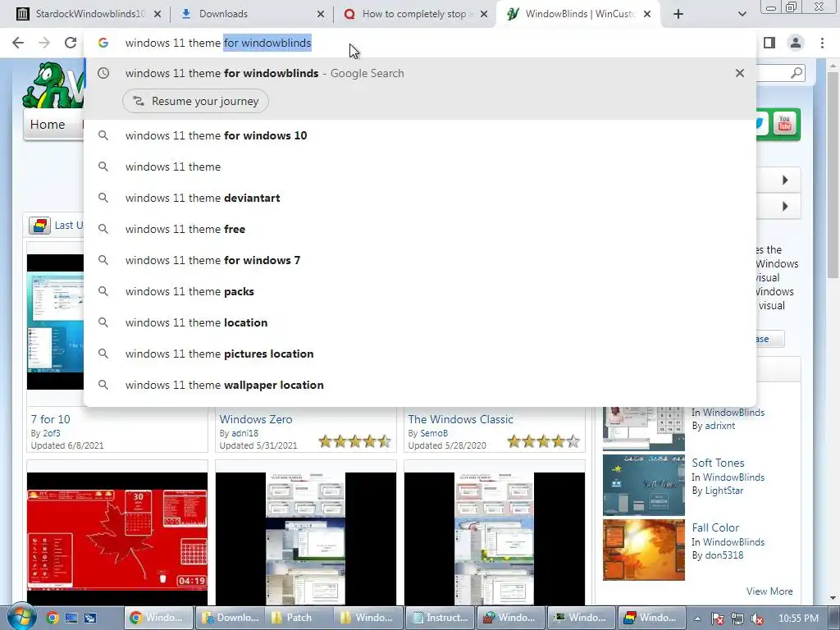Image resolution: width=840 pixels, height=630 pixels.
Task: Click the muted volume tray icon
Action: (x=757, y=619)
